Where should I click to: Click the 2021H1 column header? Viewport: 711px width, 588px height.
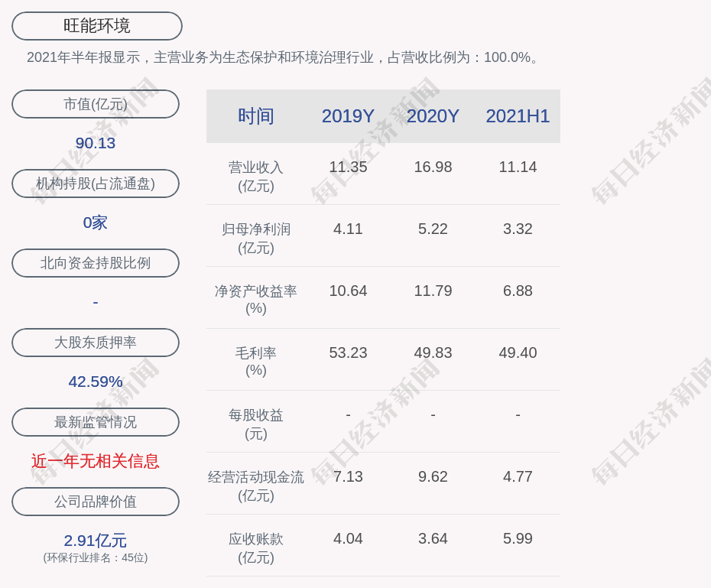pos(518,116)
